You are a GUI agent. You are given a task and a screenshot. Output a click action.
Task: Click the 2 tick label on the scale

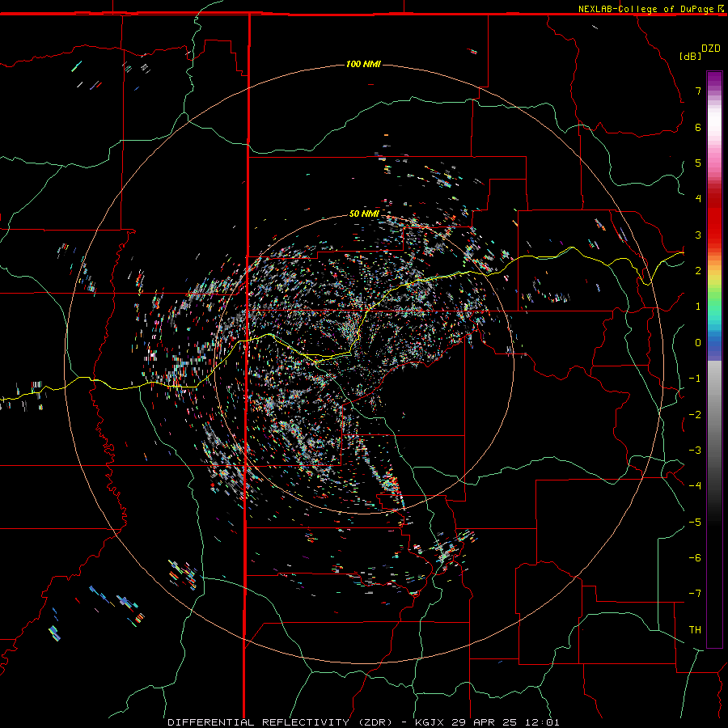click(x=698, y=271)
